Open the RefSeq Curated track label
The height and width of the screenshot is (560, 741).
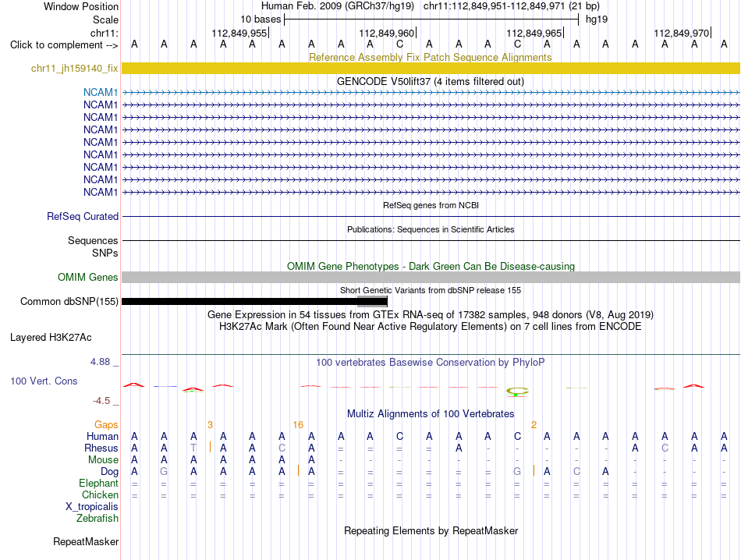(83, 217)
